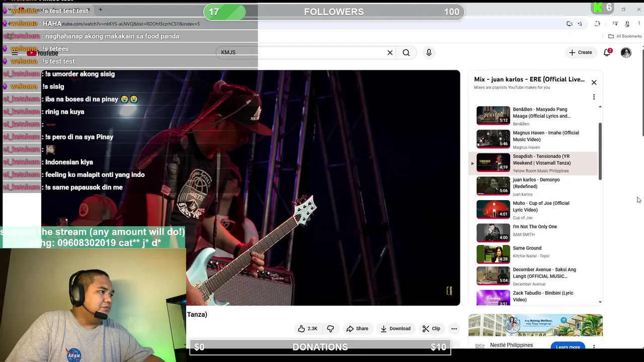Screen dimensions: 644x362
Task: Click 'SAM SMITH' channel name text
Action: pos(523,235)
